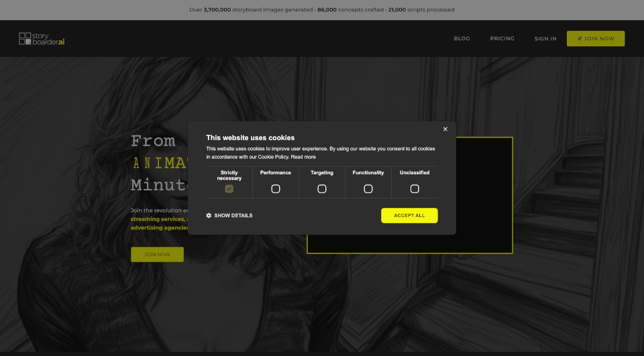The height and width of the screenshot is (356, 644).
Task: Accept all cookies with the yellow button
Action: pos(409,215)
